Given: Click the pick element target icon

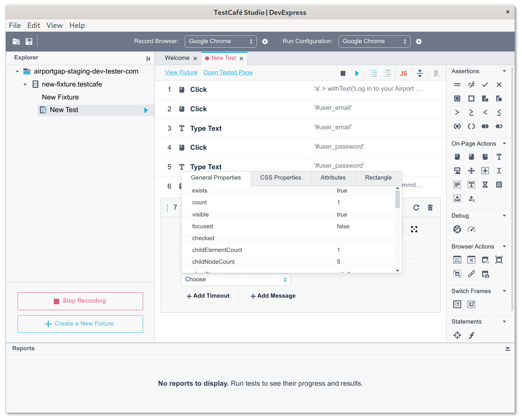Looking at the screenshot, I should tap(414, 229).
